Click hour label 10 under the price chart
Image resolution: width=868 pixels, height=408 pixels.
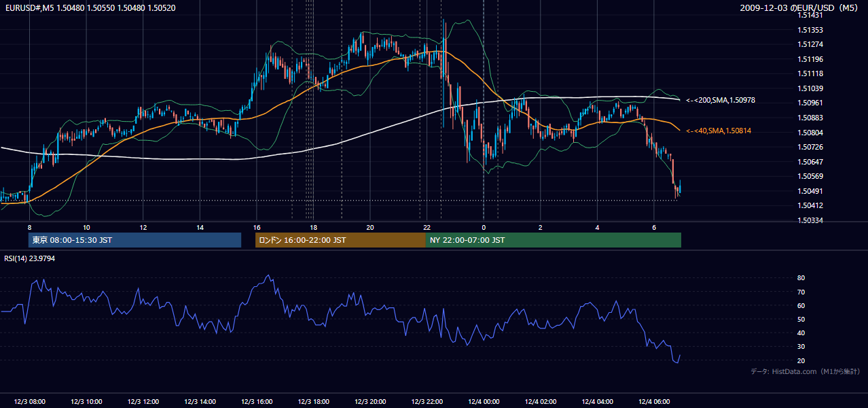pyautogui.click(x=86, y=227)
